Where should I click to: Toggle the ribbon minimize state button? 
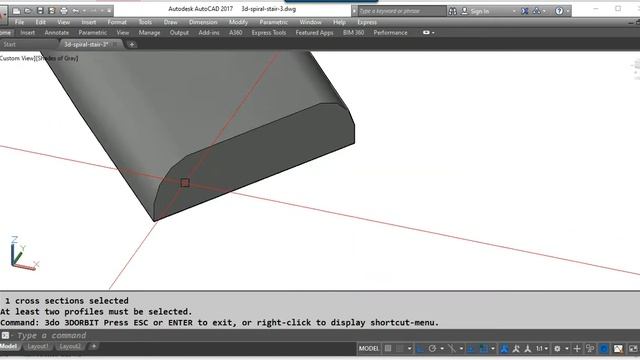(426, 33)
